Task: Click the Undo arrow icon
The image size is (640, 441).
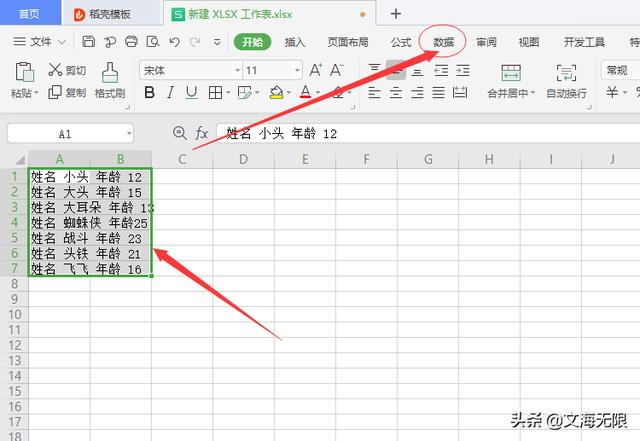Action: (x=175, y=42)
